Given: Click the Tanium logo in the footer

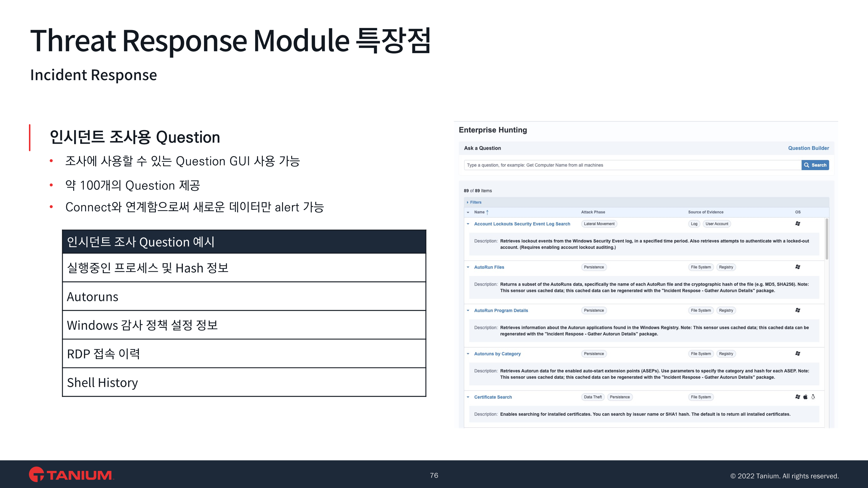Looking at the screenshot, I should point(71,474).
